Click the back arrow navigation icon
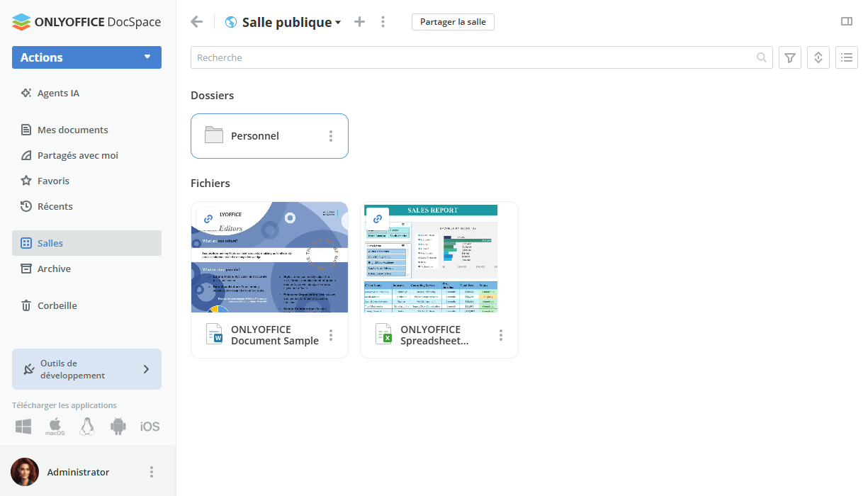The image size is (868, 496). tap(197, 22)
